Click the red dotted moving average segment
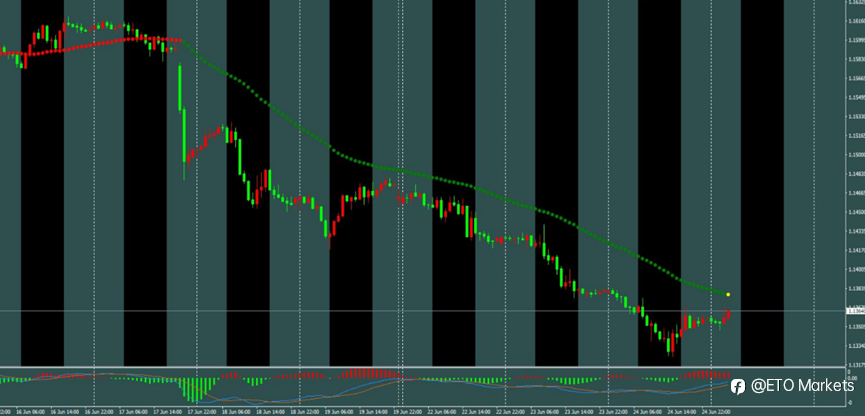The height and width of the screenshot is (416, 865). click(x=91, y=45)
